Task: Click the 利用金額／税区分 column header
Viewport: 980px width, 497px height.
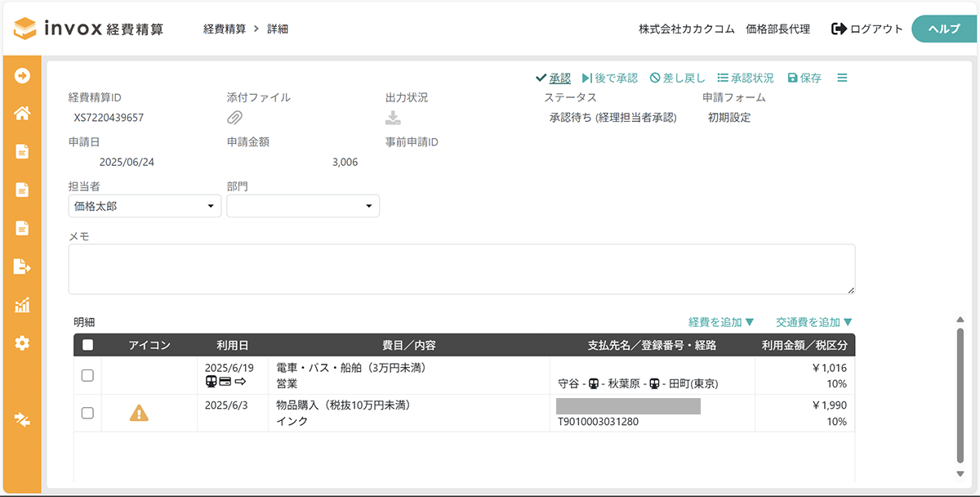Action: click(804, 345)
